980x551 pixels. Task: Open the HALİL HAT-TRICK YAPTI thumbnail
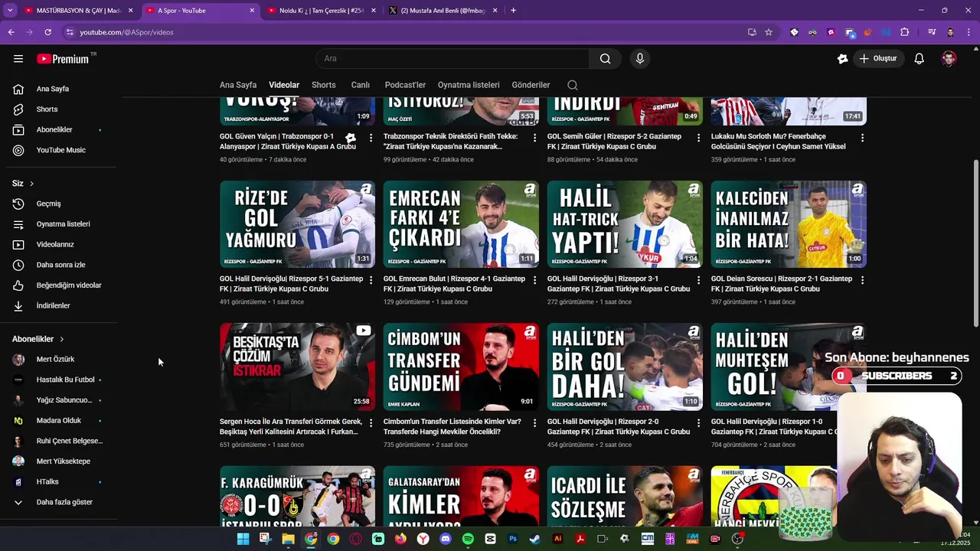(x=625, y=224)
